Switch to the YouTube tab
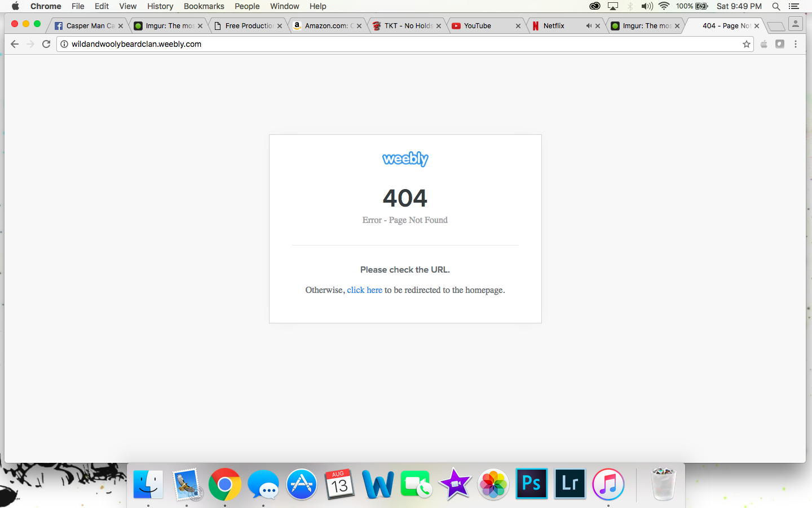This screenshot has width=812, height=508. 485,26
